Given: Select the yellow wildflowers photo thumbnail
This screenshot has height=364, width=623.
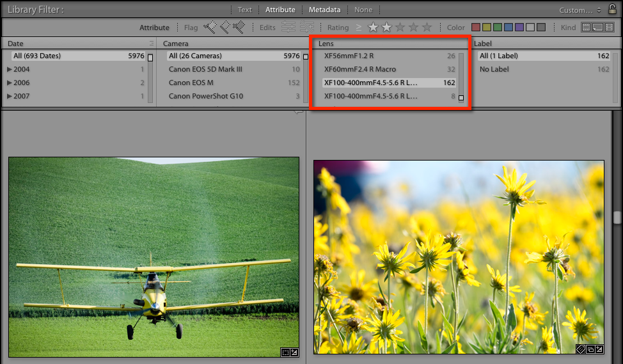Looking at the screenshot, I should (x=459, y=257).
